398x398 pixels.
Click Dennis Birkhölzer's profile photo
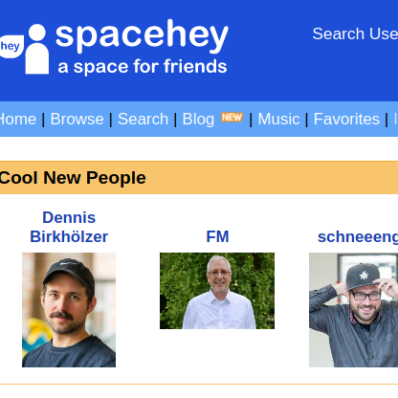(69, 310)
